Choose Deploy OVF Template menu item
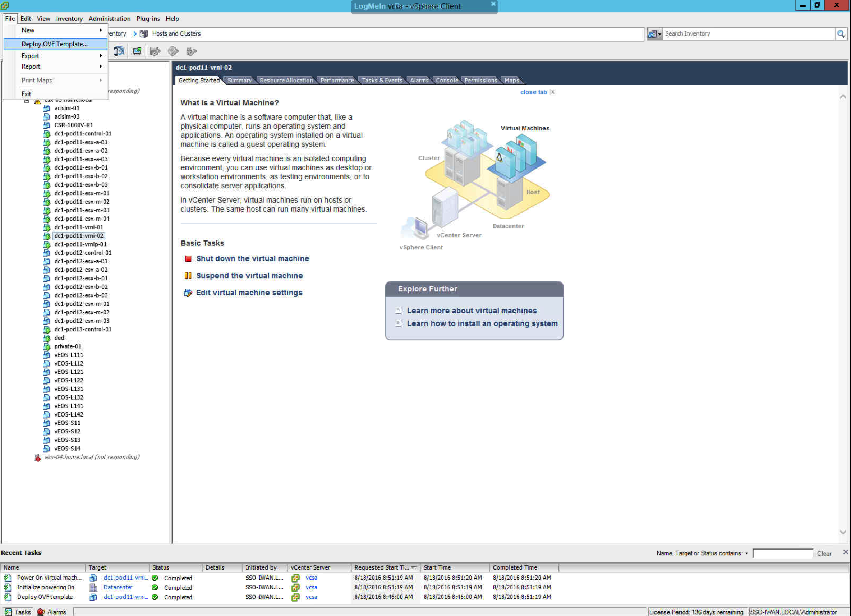The image size is (851, 616). (x=54, y=44)
